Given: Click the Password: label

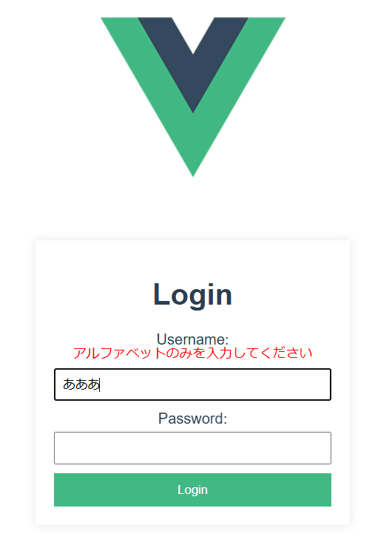Looking at the screenshot, I should 192,419.
